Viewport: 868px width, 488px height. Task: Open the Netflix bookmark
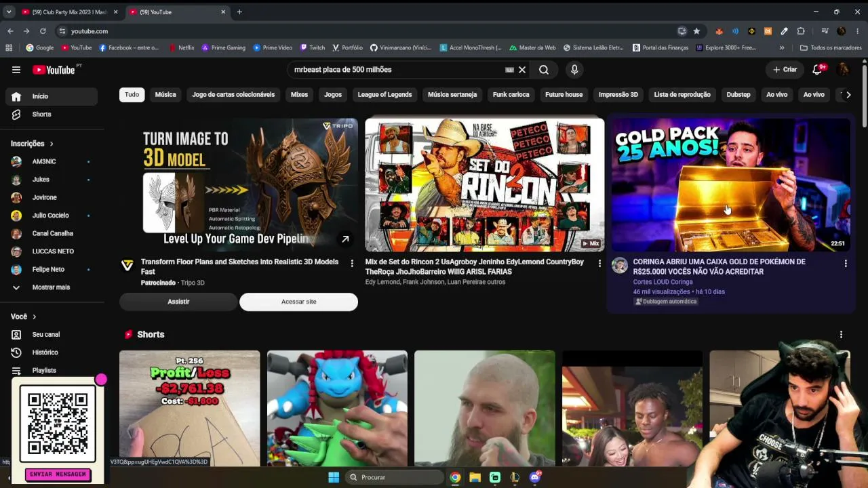point(181,48)
